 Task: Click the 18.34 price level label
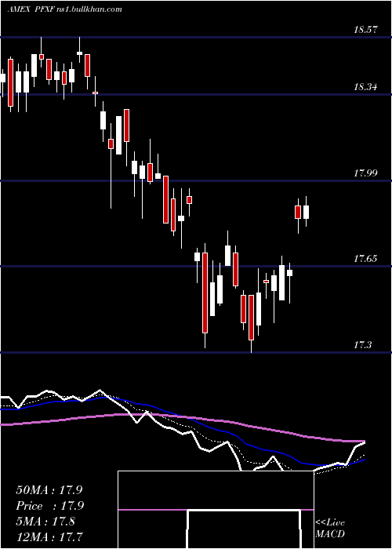pos(365,87)
